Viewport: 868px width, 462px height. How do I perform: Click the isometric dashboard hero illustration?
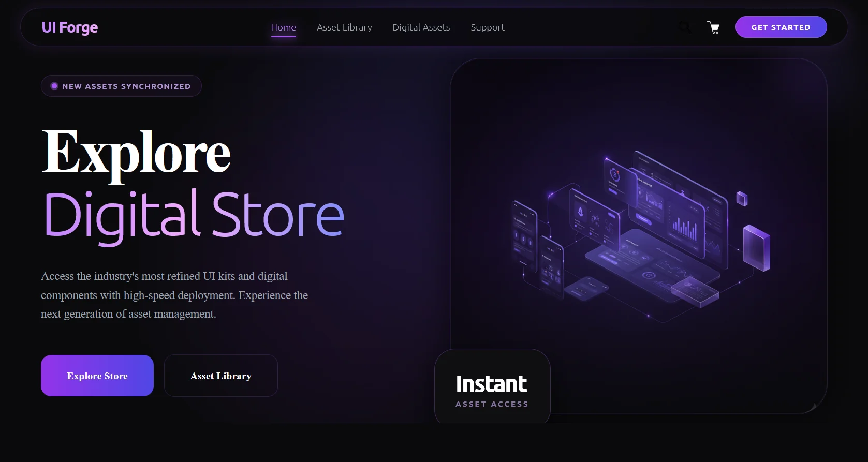[x=639, y=236]
